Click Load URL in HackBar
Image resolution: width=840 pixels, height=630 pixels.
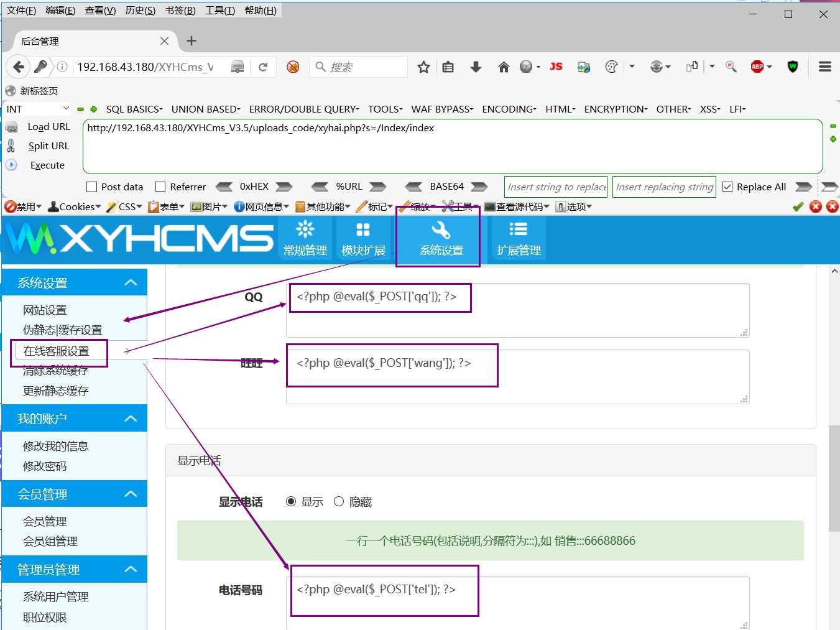(48, 127)
